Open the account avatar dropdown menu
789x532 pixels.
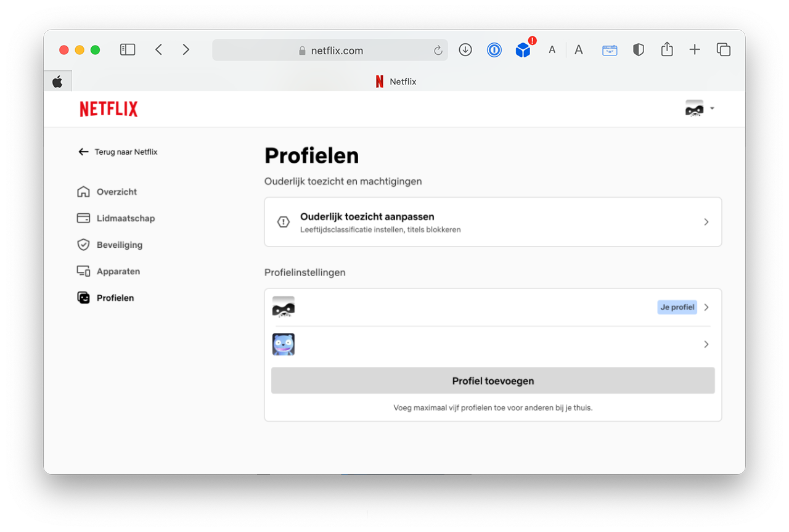(x=700, y=108)
